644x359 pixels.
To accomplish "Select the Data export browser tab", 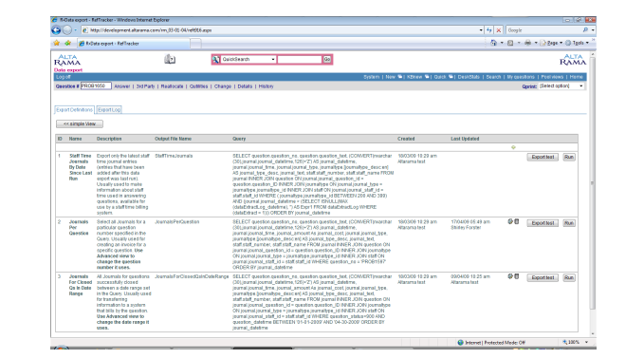I will (x=134, y=43).
